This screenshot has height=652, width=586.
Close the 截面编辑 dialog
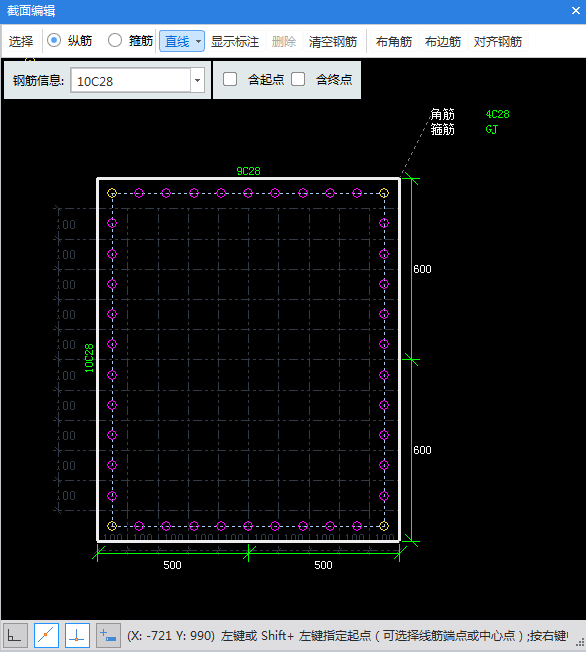pyautogui.click(x=576, y=11)
